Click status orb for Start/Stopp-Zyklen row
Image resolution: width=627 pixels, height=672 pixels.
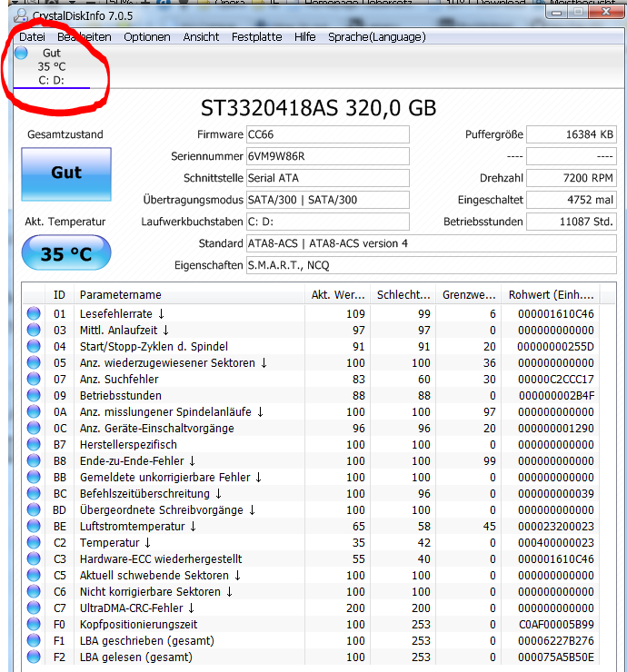(x=34, y=346)
